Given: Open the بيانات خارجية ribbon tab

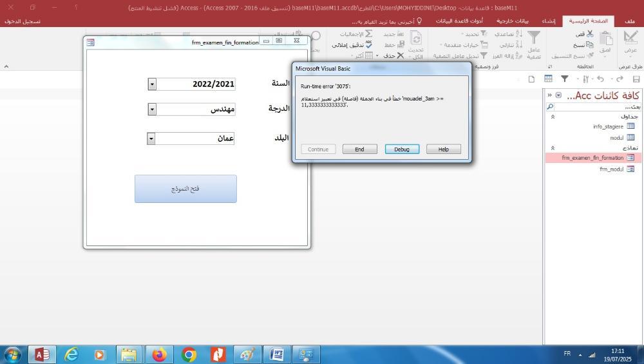Looking at the screenshot, I should point(512,21).
